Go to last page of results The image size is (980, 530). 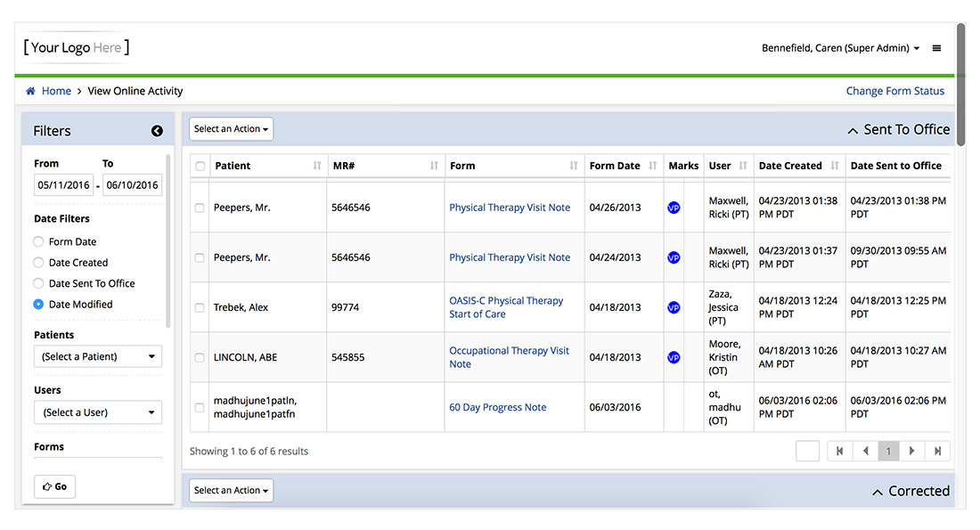coord(937,452)
